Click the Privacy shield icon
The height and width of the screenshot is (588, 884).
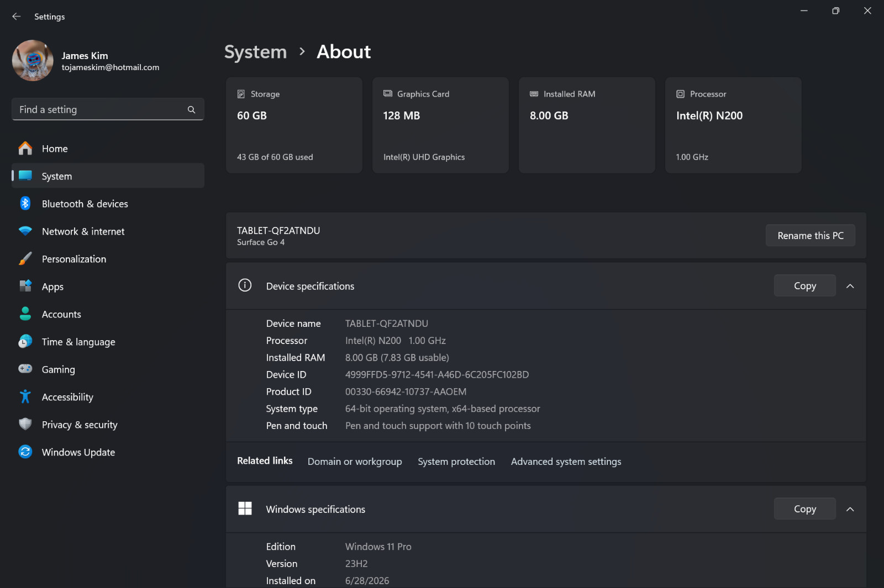[25, 424]
